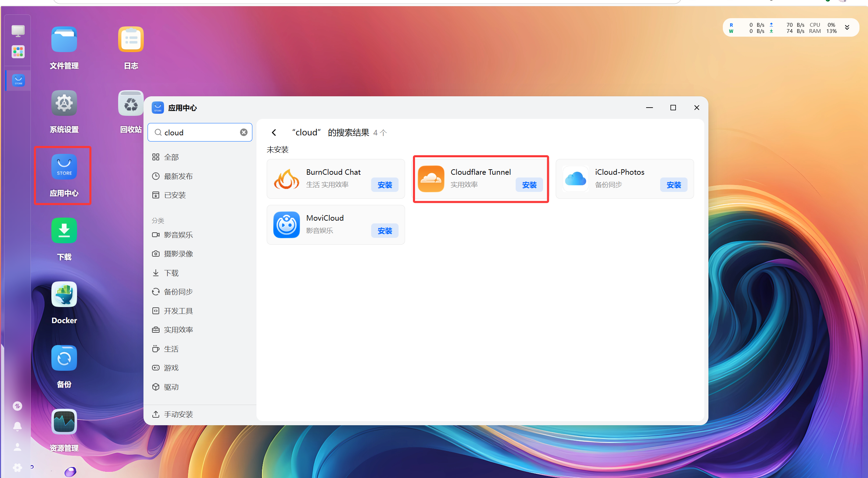Viewport: 868px width, 478px height.
Task: Open the 文件管理 file manager icon
Action: pyautogui.click(x=64, y=40)
